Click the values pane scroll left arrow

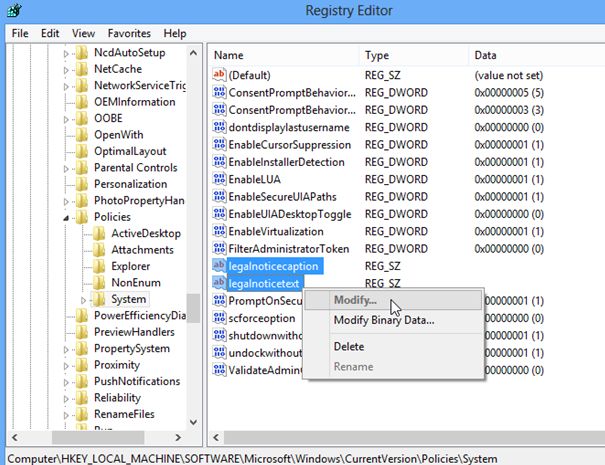(x=216, y=438)
